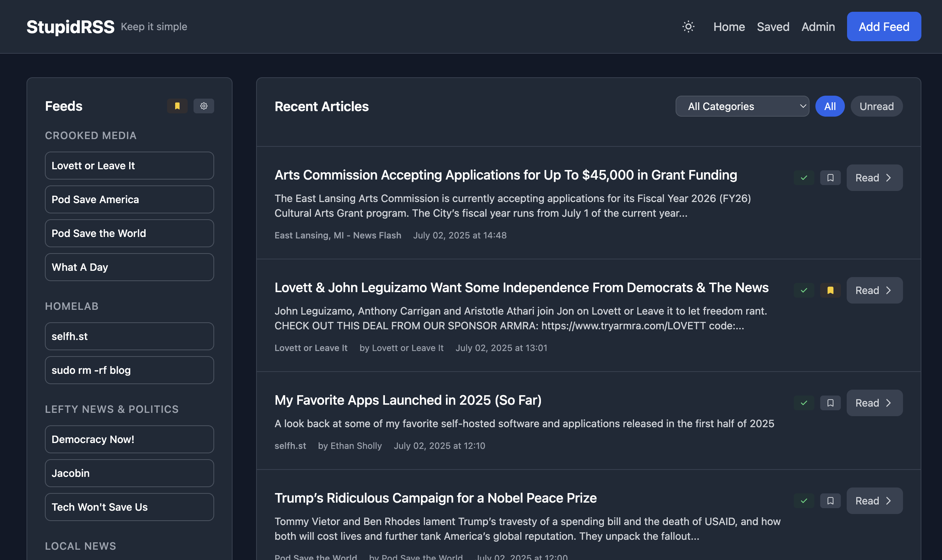Select the What A Day feed
The image size is (942, 560).
point(130,267)
